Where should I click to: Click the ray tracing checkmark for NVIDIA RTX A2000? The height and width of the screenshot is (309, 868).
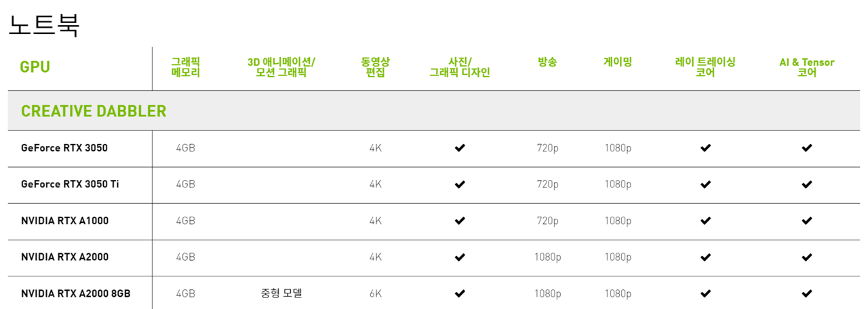point(705,257)
